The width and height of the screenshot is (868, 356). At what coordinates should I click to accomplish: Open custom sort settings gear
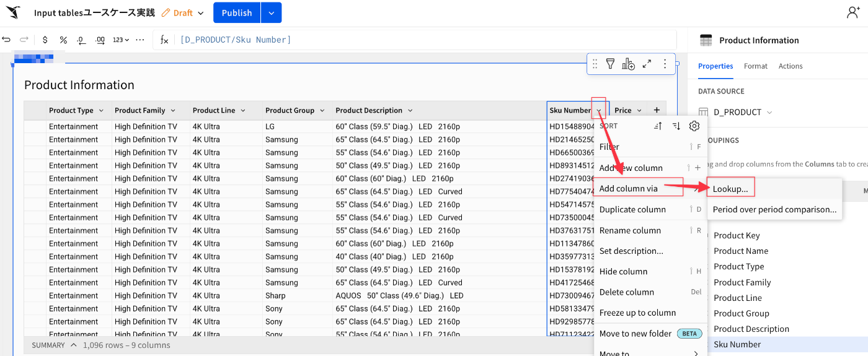(x=694, y=126)
